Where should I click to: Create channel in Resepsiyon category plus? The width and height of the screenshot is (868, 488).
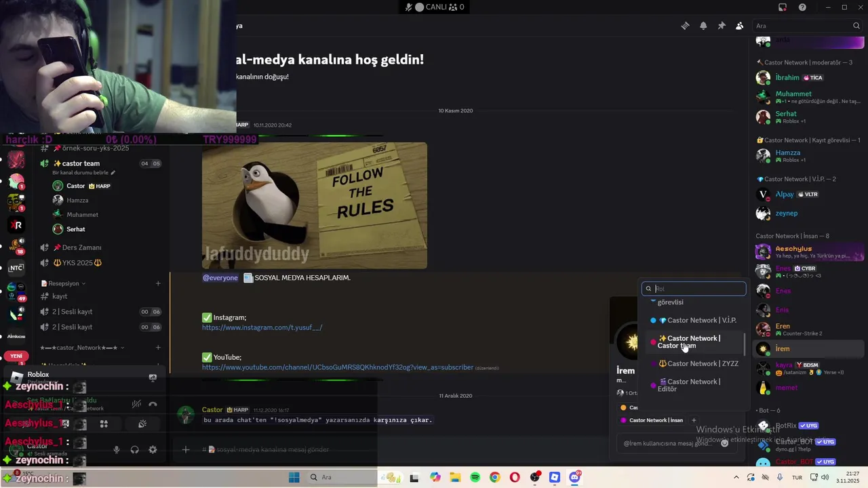coord(158,283)
